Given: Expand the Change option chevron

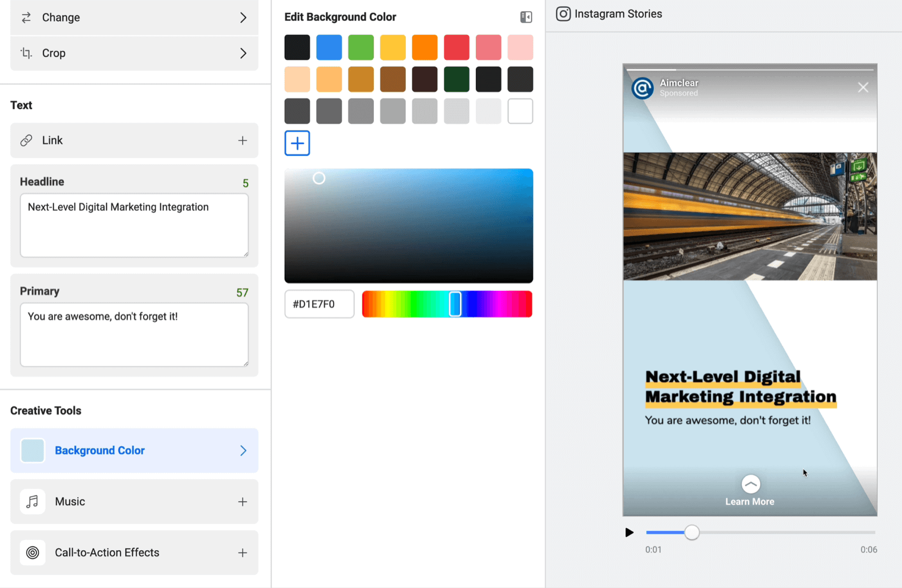Looking at the screenshot, I should pos(243,17).
